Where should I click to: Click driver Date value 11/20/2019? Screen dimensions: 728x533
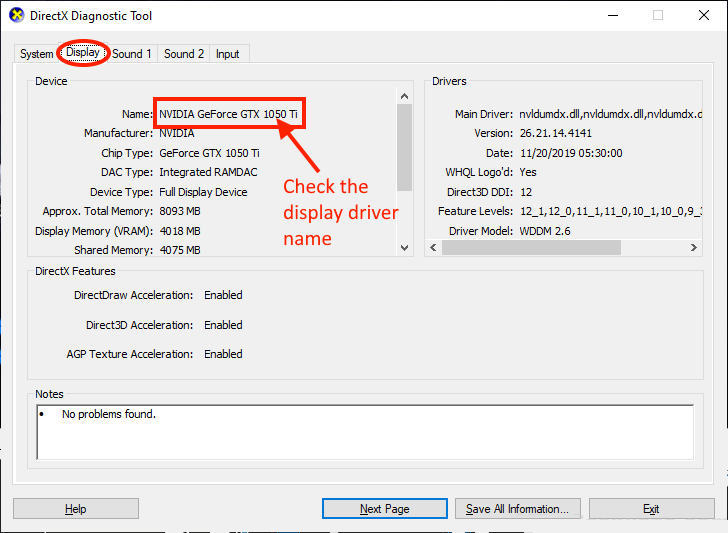click(571, 153)
